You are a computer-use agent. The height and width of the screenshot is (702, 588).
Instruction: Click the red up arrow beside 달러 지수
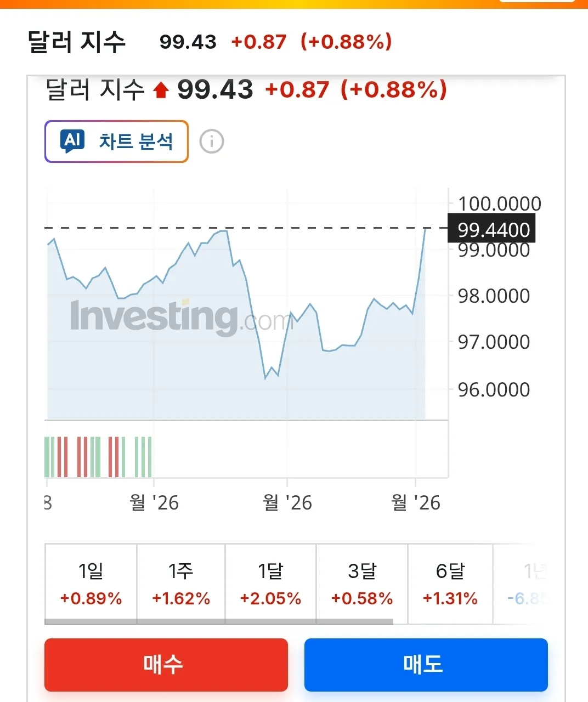[161, 90]
